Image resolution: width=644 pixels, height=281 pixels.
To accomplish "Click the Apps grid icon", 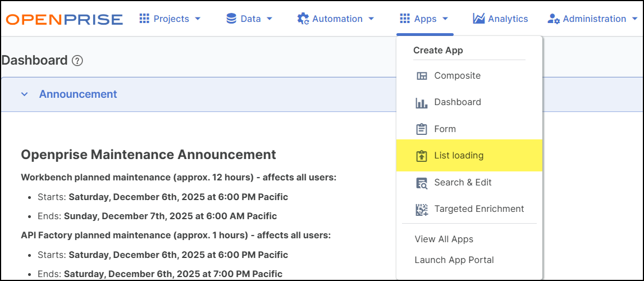I will (405, 19).
